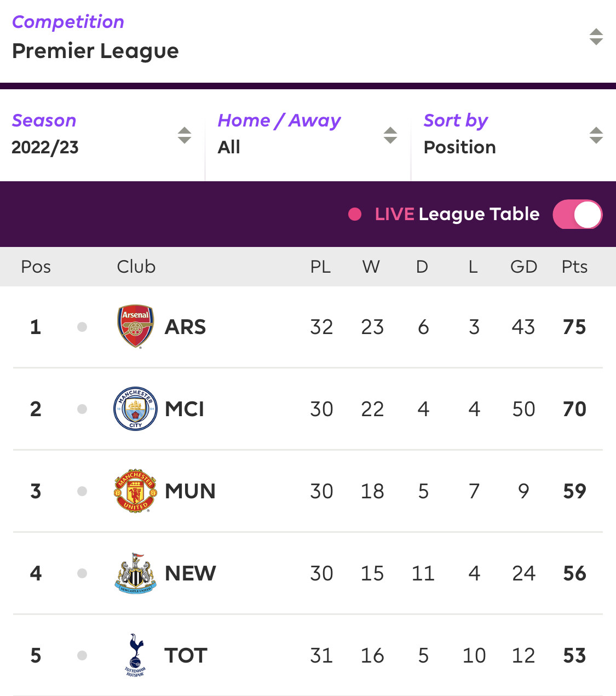Expand the Home / Away filter

tap(308, 135)
